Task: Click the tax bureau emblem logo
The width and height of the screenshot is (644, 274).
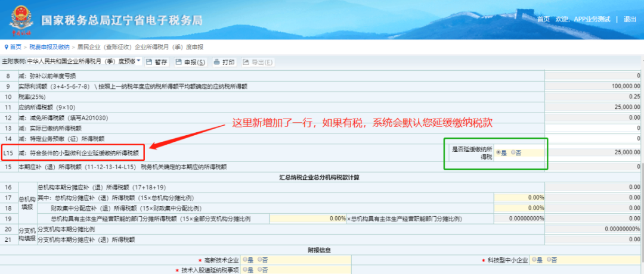Action: 20,20
